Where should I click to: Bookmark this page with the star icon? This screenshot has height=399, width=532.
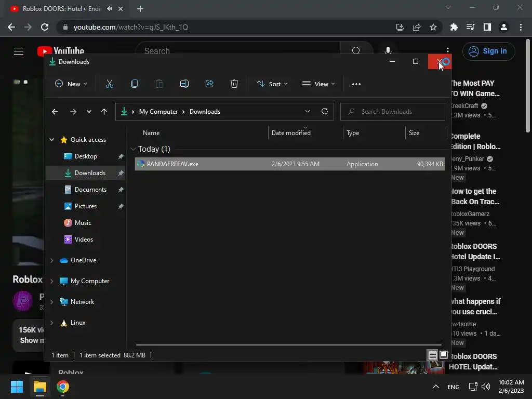(433, 27)
